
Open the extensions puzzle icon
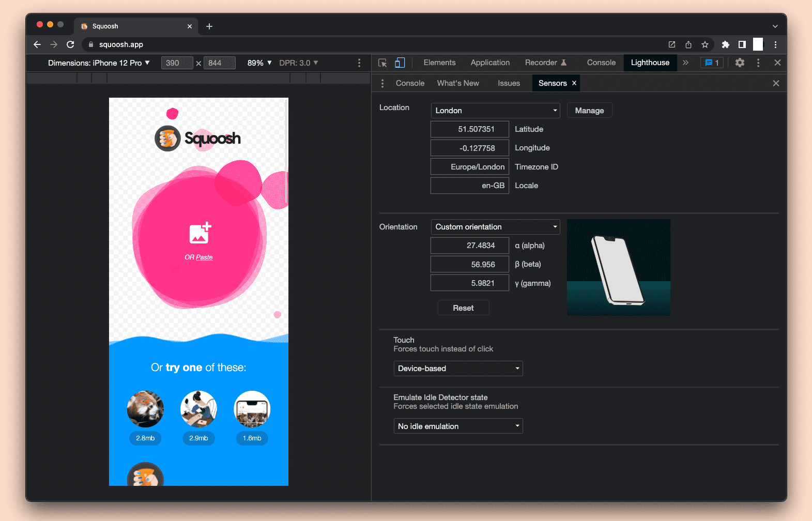pyautogui.click(x=725, y=44)
